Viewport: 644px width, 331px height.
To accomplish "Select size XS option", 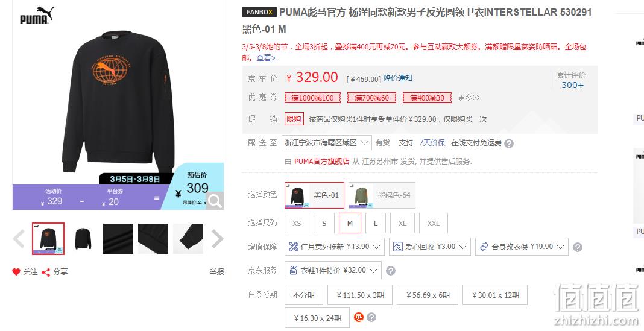I will [297, 223].
